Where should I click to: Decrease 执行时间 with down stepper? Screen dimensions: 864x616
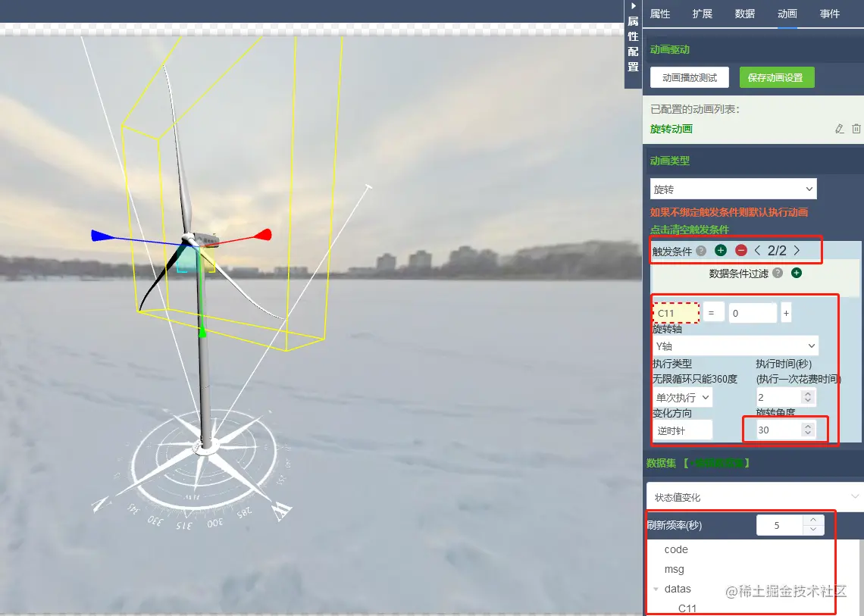point(808,401)
